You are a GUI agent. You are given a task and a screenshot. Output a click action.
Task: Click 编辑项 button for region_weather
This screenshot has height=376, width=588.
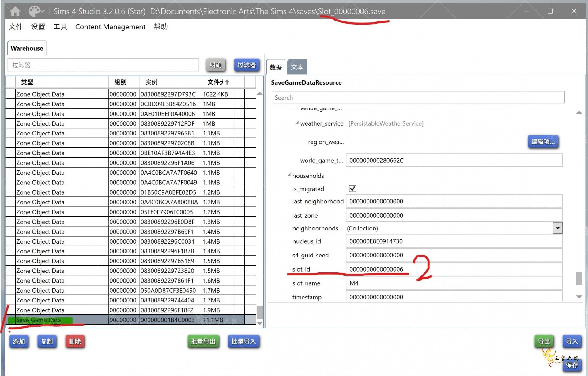tap(543, 142)
